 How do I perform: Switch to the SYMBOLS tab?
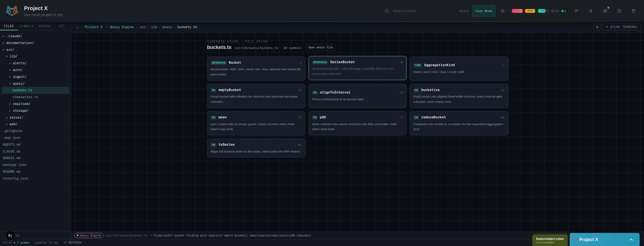tap(27, 26)
